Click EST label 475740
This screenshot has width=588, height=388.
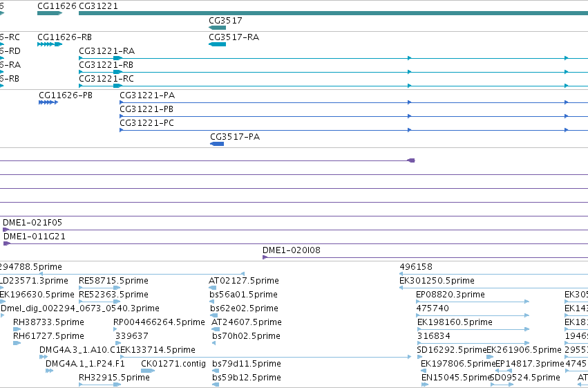(x=433, y=308)
